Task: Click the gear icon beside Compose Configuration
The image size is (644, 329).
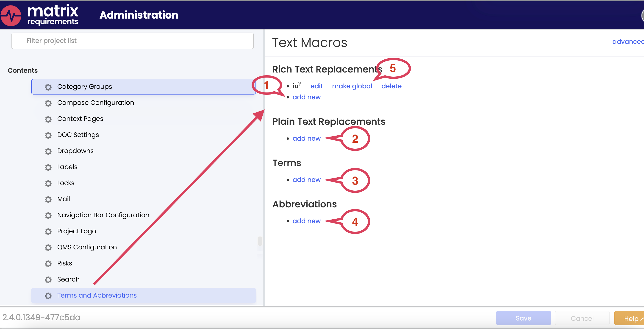Action: 48,103
